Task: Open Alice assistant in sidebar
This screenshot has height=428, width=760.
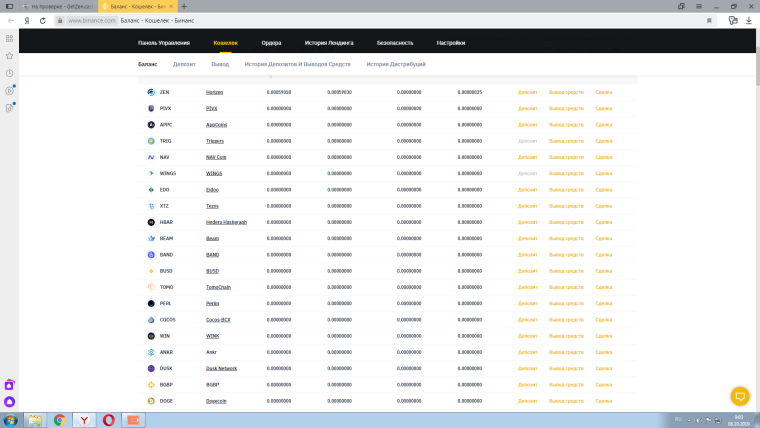Action: click(x=9, y=401)
